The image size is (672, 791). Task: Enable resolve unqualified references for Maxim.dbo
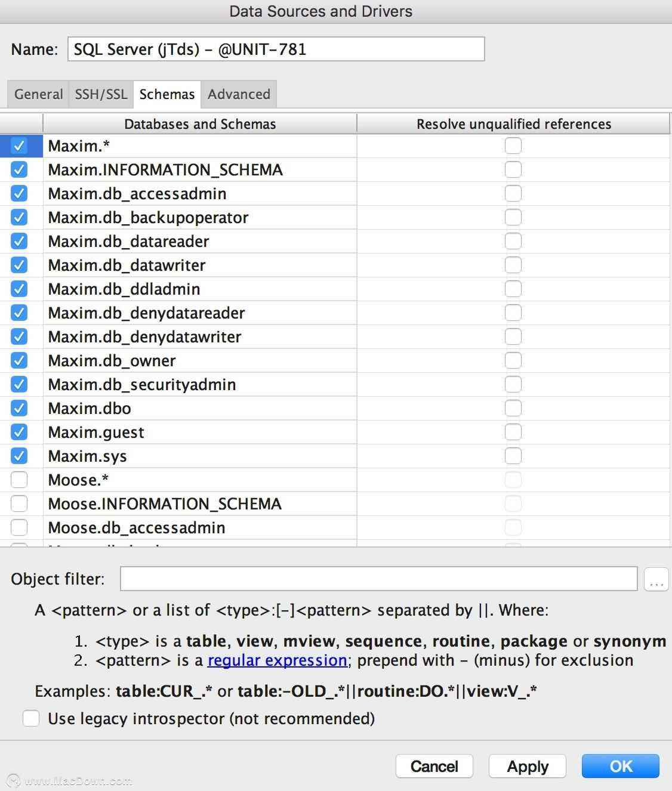tap(513, 408)
